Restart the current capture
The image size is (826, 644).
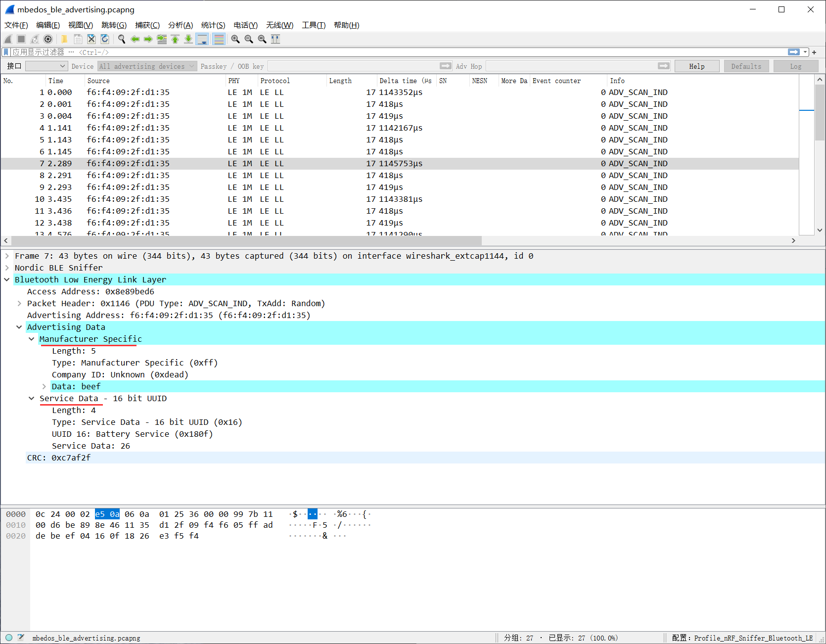[x=35, y=39]
